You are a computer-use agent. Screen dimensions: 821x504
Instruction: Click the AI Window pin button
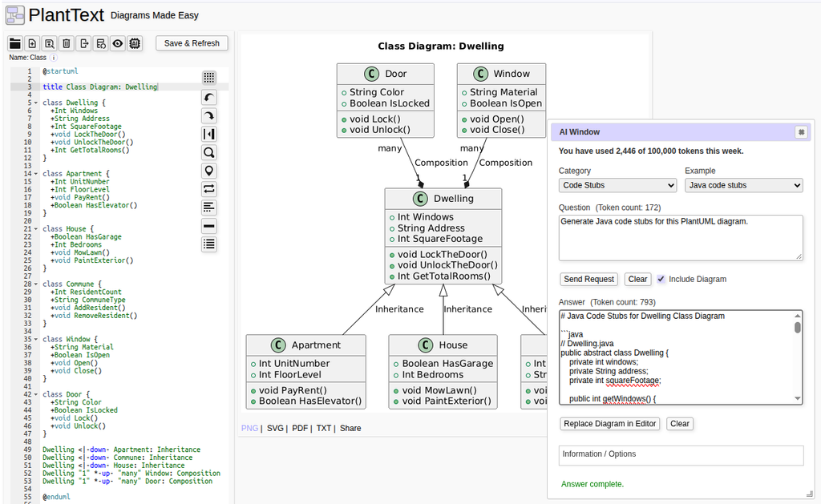(x=801, y=132)
